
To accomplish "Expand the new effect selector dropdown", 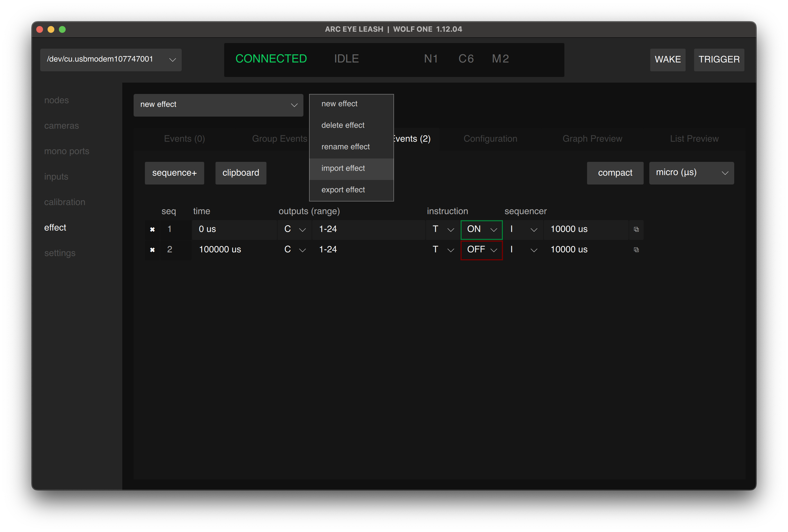I will [218, 105].
